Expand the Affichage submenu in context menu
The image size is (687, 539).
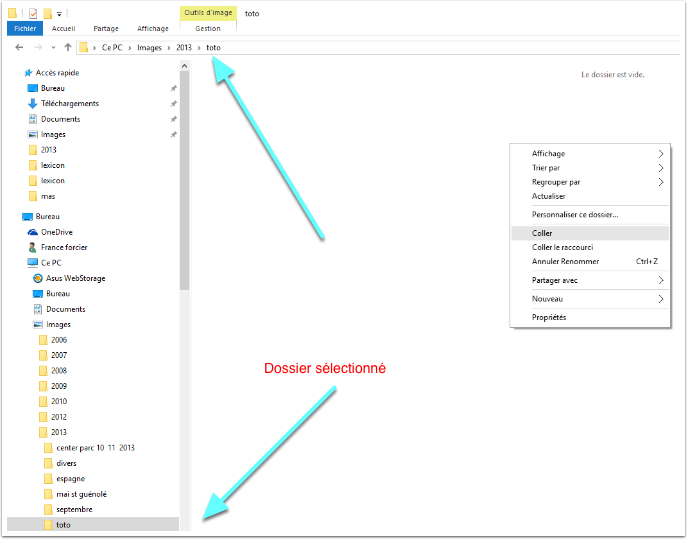[661, 154]
